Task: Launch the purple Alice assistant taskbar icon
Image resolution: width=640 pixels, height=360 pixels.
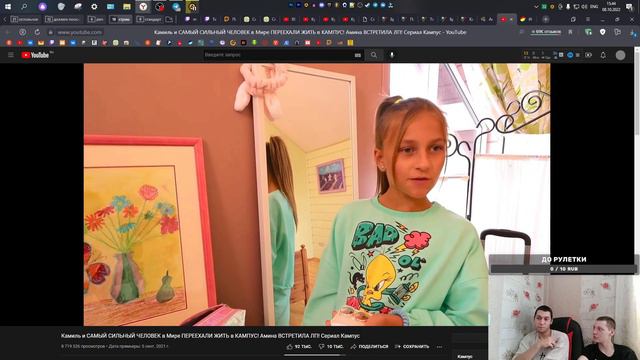Action: pos(42,7)
